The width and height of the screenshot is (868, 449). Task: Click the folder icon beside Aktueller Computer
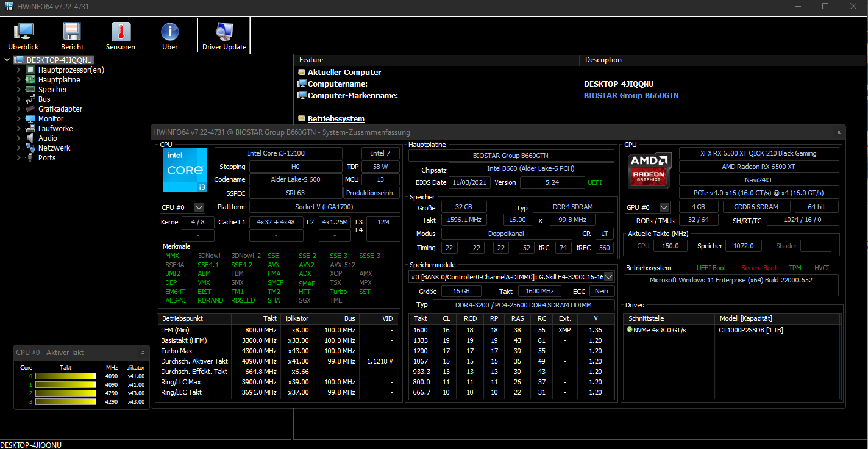(302, 72)
